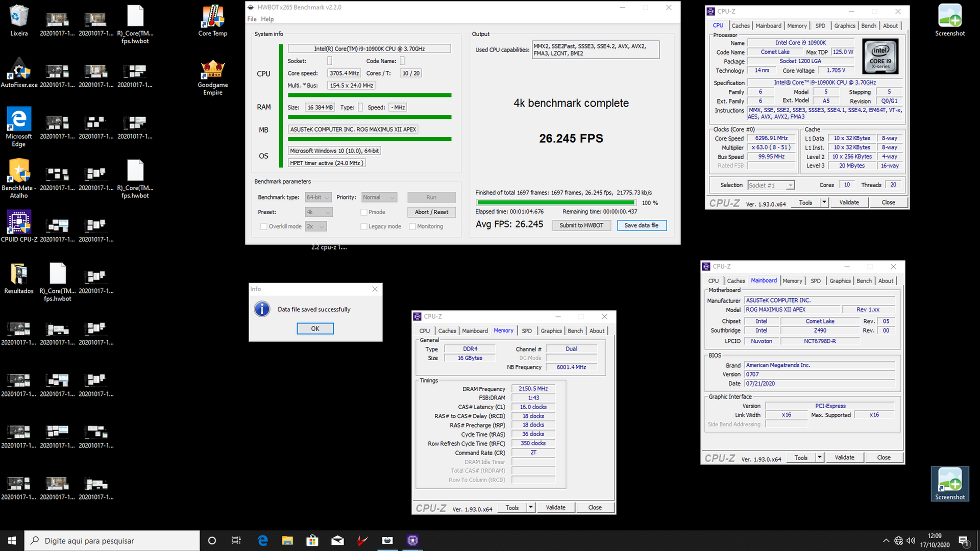Click the top-right Screenshot desktop icon
This screenshot has height=551, width=980.
(950, 20)
